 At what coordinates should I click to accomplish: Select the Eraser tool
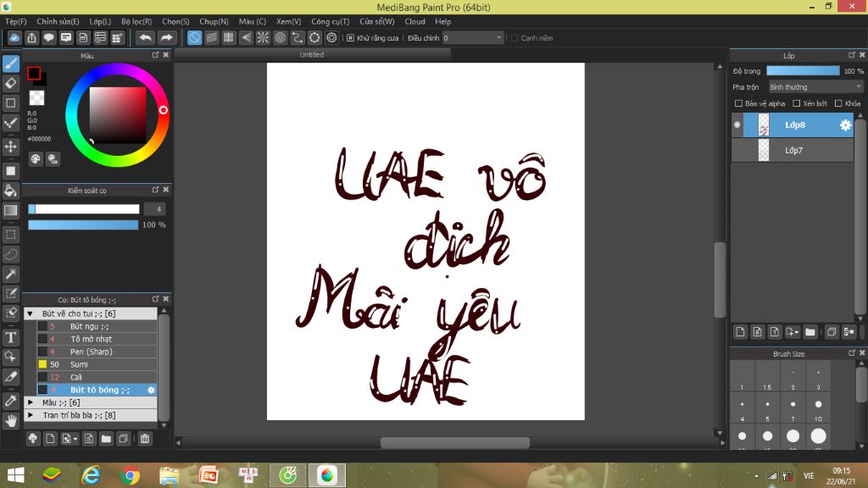click(10, 84)
